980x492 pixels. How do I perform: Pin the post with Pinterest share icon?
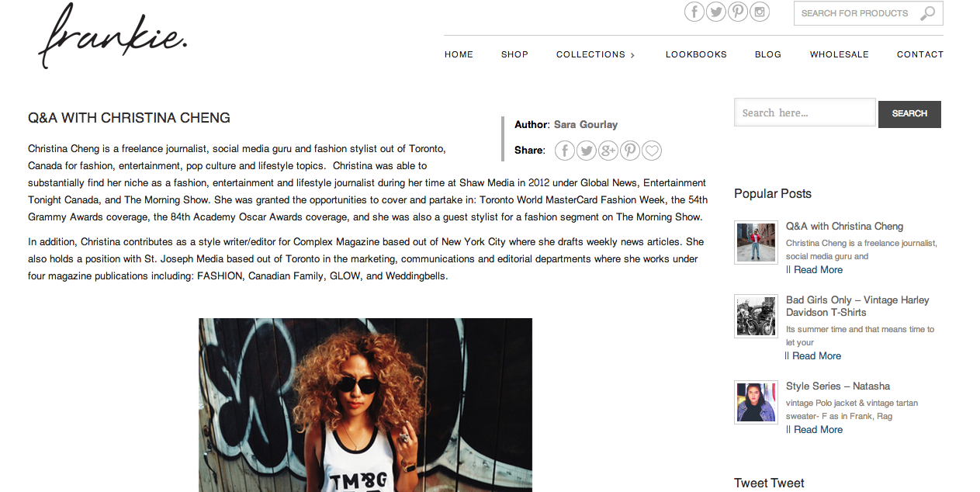click(630, 151)
